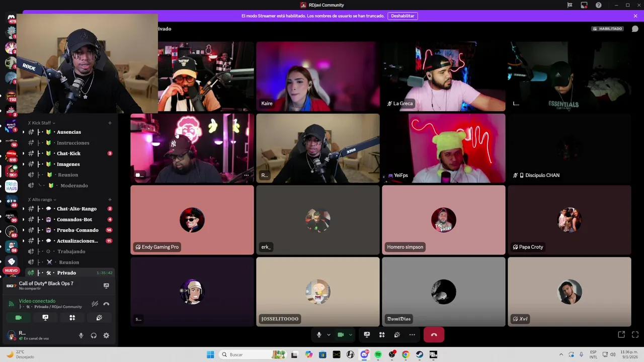Toggle noise suppression icon beside Vídeo conectado

pos(95,304)
